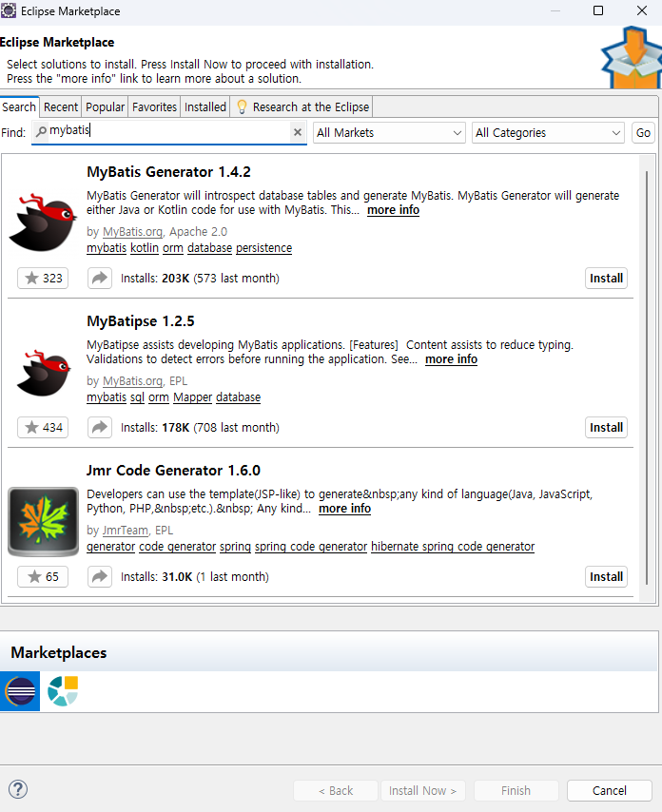Switch to the Installed tab
The image size is (662, 812).
click(x=205, y=107)
